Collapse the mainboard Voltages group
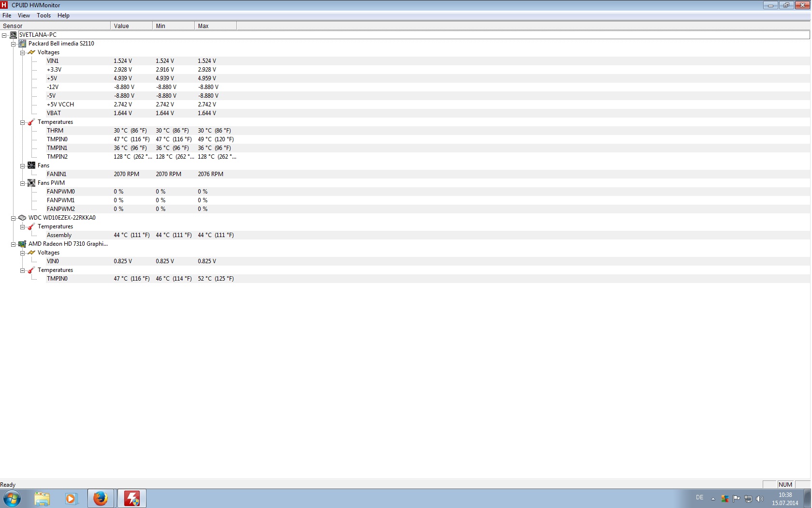 (22, 53)
